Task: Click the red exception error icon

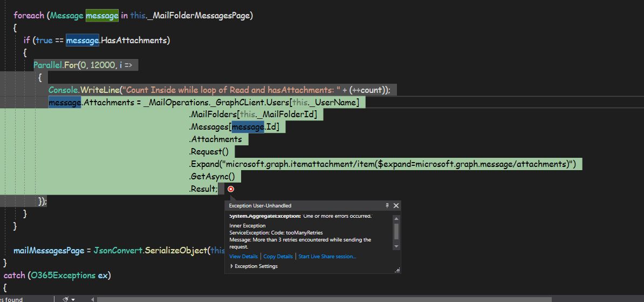Action: click(231, 189)
